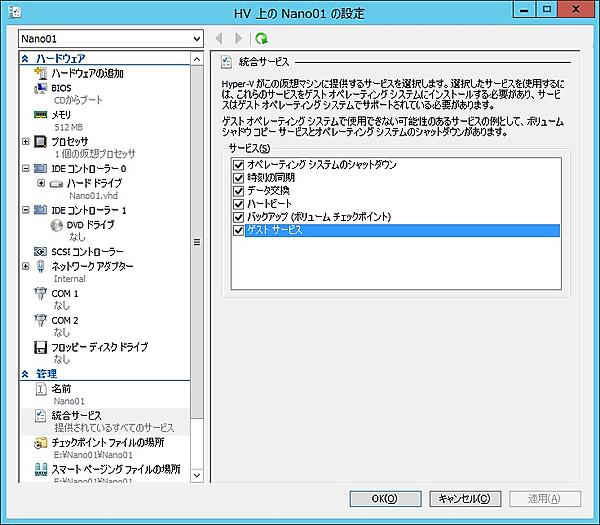
Task: Click the window system icon in title bar
Action: [x=15, y=13]
